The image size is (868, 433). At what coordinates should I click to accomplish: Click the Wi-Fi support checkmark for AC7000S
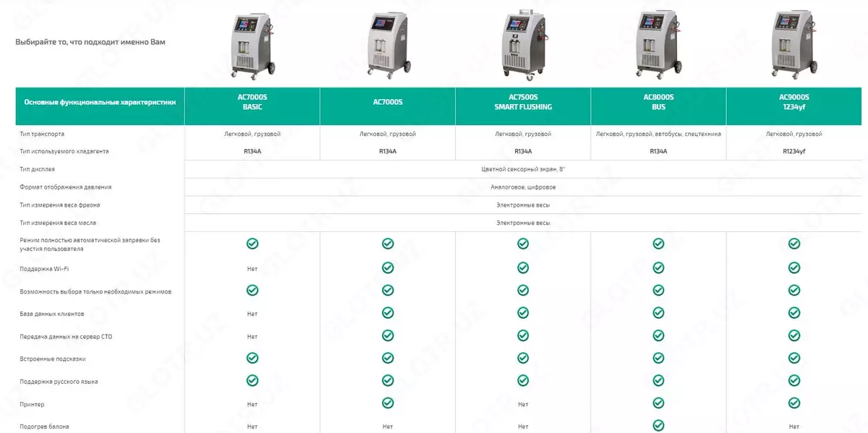click(388, 268)
